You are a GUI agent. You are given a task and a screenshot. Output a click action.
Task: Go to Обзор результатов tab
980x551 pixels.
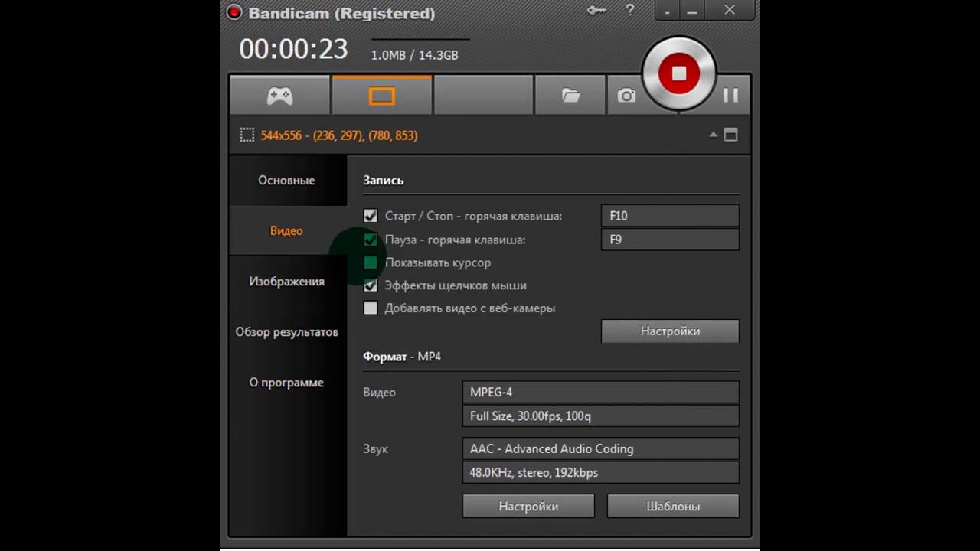tap(286, 332)
